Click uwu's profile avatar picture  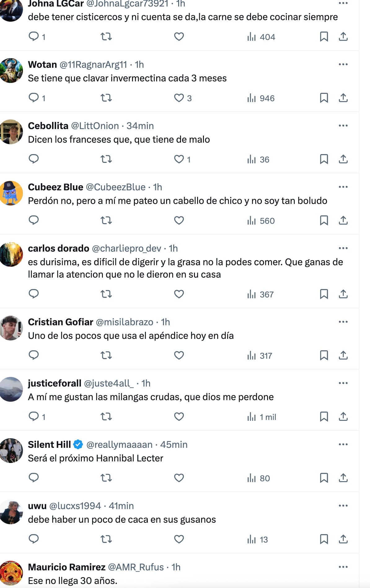[x=11, y=512]
